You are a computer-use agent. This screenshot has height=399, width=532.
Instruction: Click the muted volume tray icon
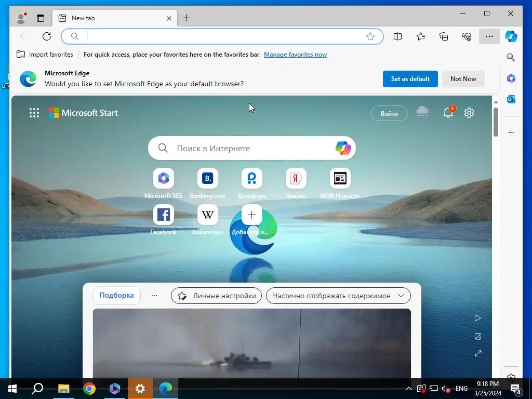446,389
